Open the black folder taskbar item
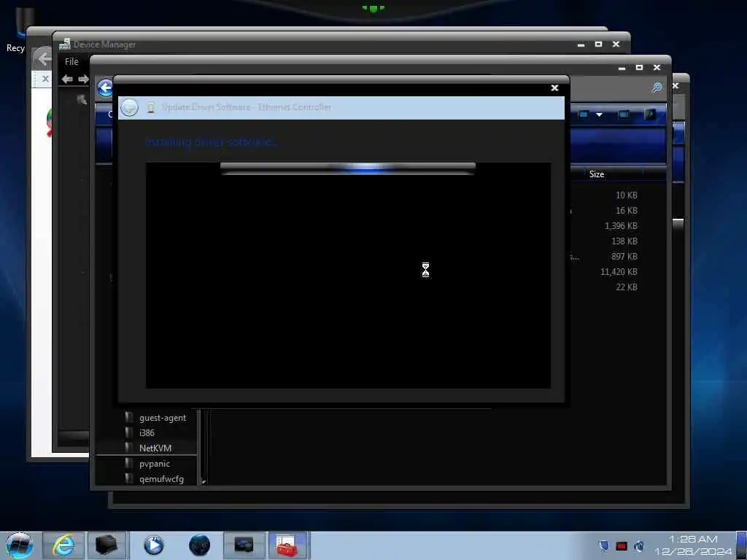747x560 pixels. click(107, 545)
